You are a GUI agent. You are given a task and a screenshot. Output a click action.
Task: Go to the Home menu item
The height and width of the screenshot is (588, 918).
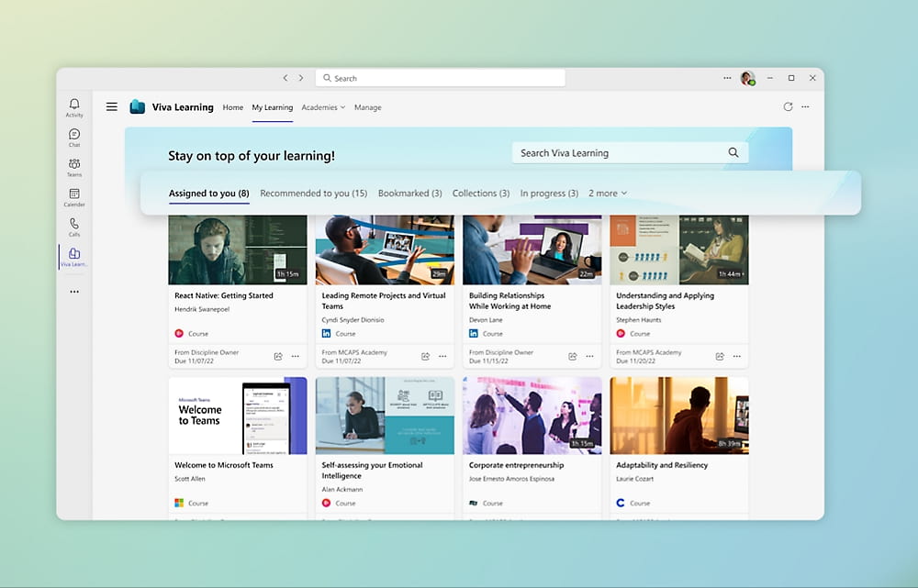point(233,107)
